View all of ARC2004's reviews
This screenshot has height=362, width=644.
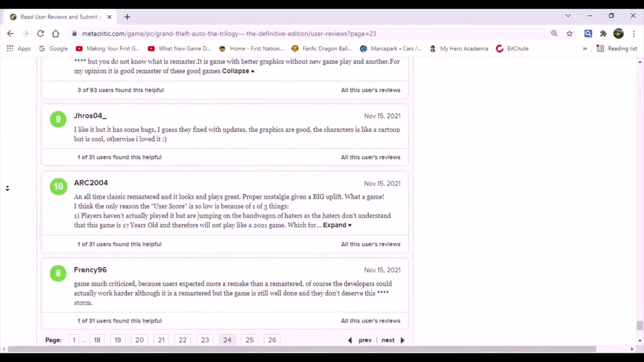[x=371, y=244]
